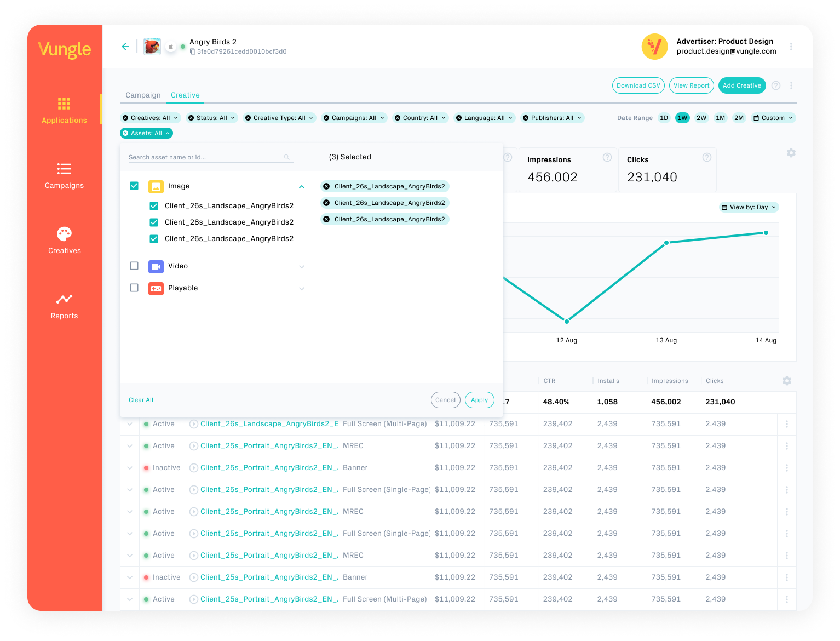
Task: Open Creative Type: All dropdown
Action: pos(279,118)
